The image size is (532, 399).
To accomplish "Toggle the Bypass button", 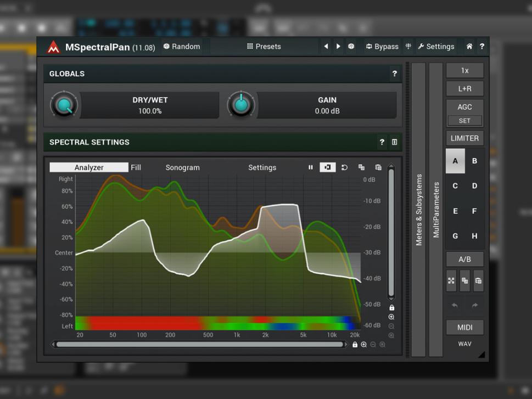I will pyautogui.click(x=382, y=47).
